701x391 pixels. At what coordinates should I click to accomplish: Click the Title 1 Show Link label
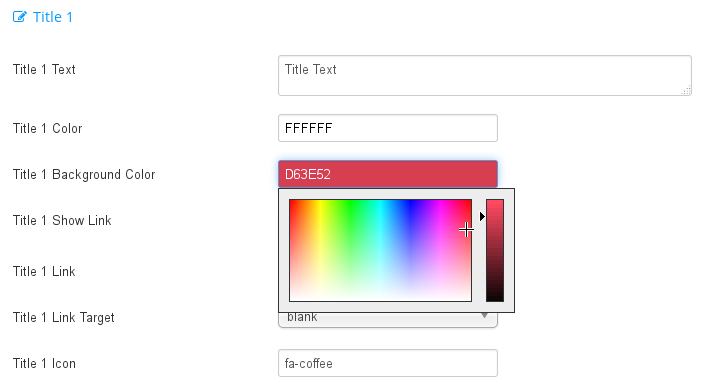coord(62,220)
